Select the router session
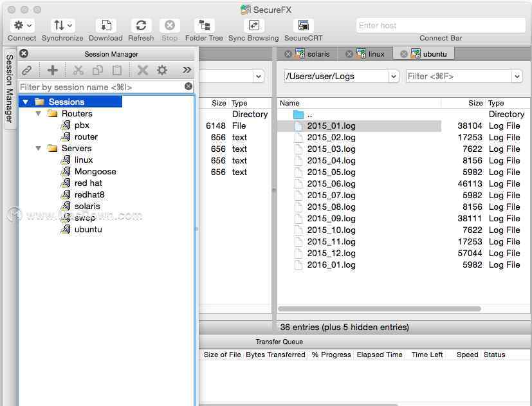Screen dimensions: 532x406 (86, 137)
